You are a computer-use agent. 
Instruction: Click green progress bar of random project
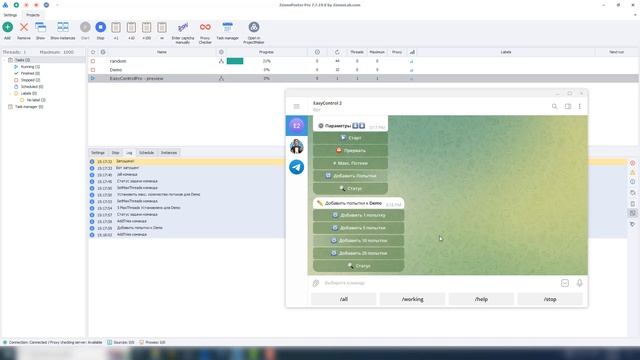point(235,61)
